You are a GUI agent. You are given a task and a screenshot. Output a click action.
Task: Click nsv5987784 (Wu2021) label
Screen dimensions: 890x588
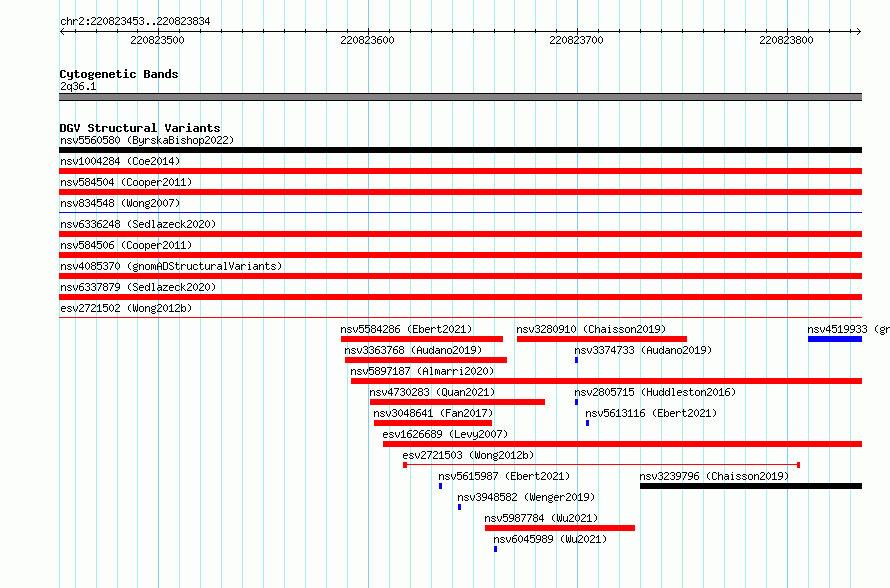[x=541, y=518]
